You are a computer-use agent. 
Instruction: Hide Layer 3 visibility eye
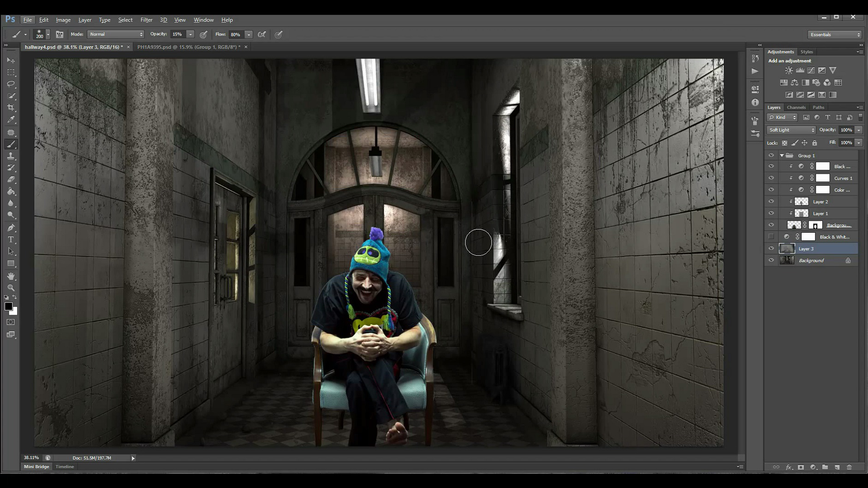click(771, 248)
